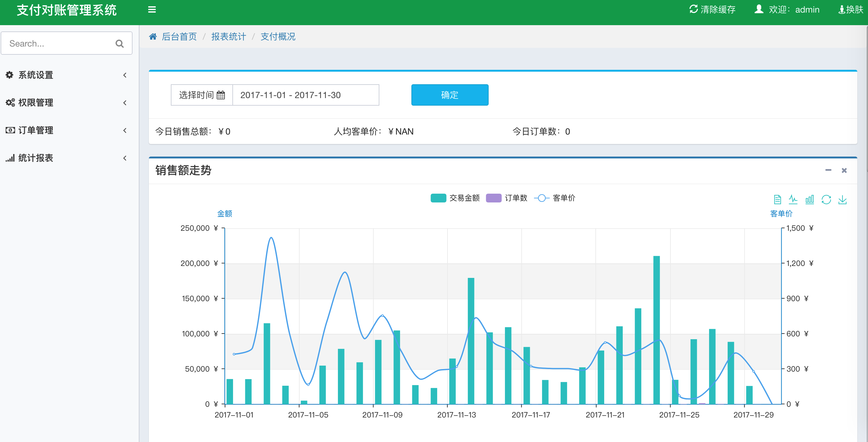Go to 报表统计 breadcrumb link
The width and height of the screenshot is (868, 442).
228,36
